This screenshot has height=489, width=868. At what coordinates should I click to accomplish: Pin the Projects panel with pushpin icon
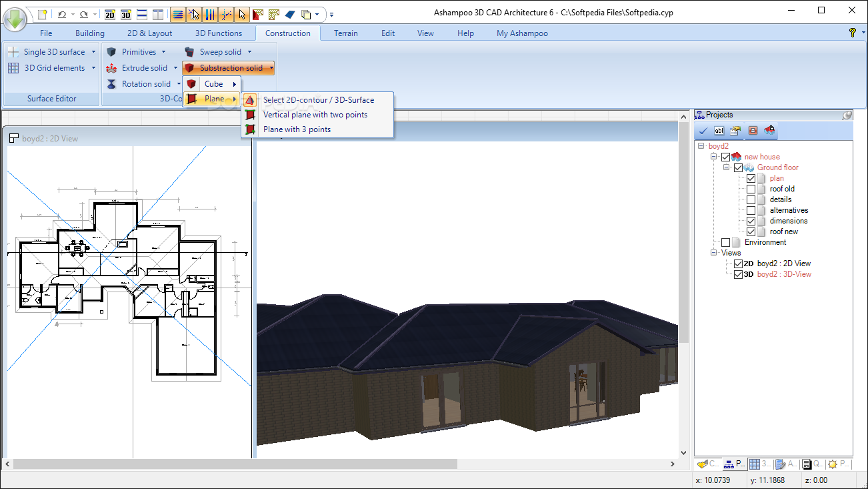(846, 115)
